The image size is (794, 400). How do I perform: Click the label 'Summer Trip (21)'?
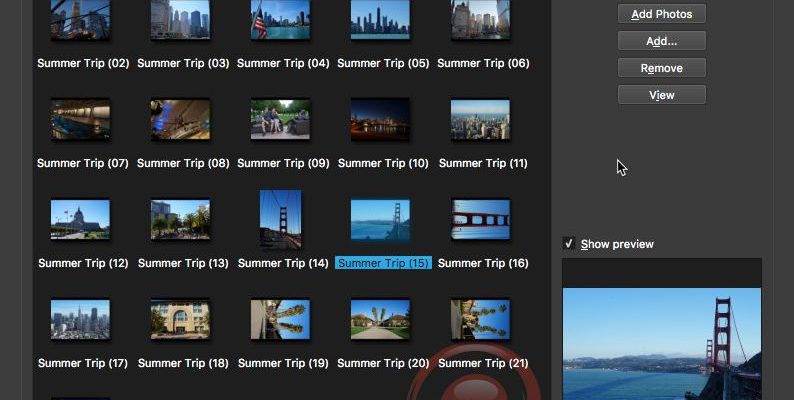[x=483, y=363]
